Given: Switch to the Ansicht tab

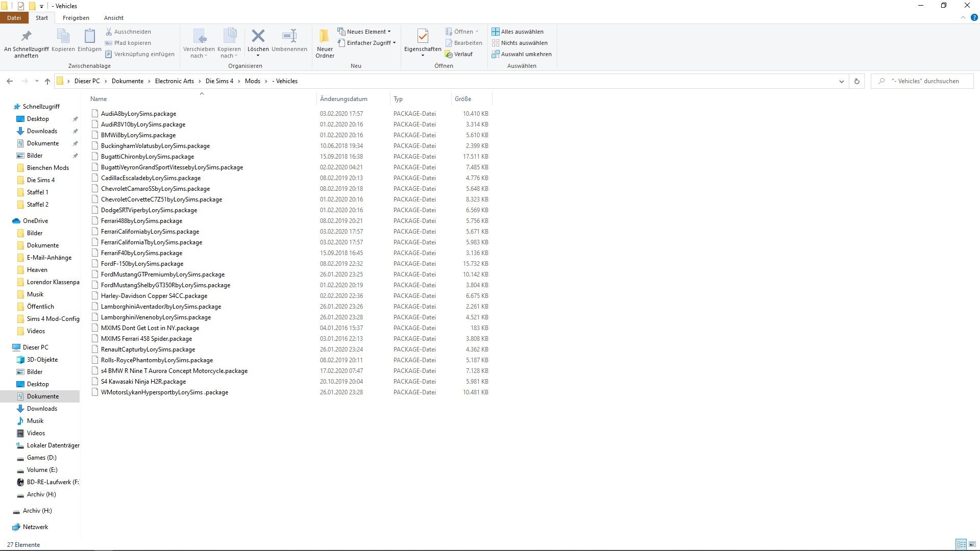Looking at the screenshot, I should pos(114,18).
